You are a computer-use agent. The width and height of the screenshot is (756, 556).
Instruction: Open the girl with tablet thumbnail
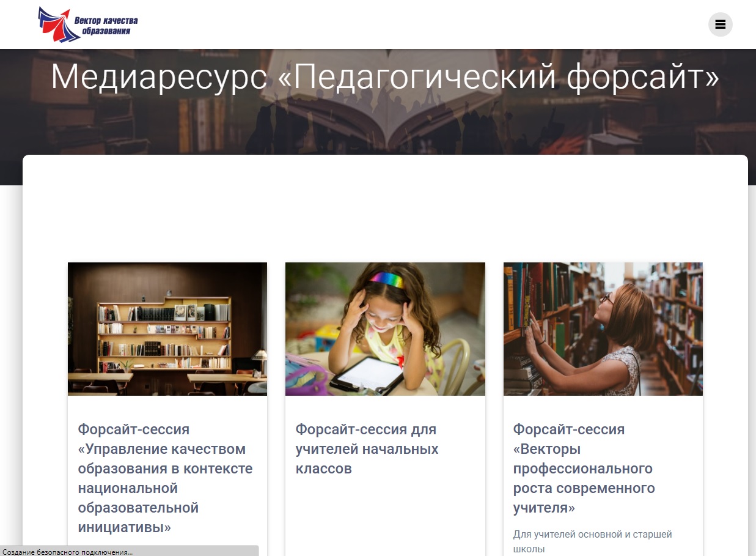(x=385, y=328)
